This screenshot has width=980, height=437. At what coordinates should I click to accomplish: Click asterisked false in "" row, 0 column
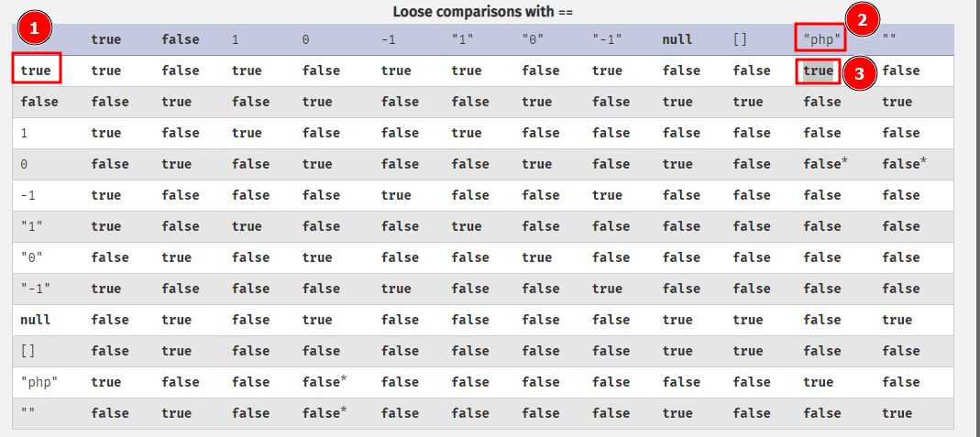tap(324, 413)
